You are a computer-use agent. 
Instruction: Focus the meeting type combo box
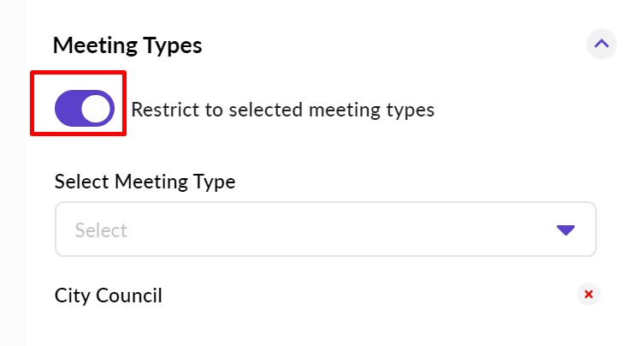(325, 230)
